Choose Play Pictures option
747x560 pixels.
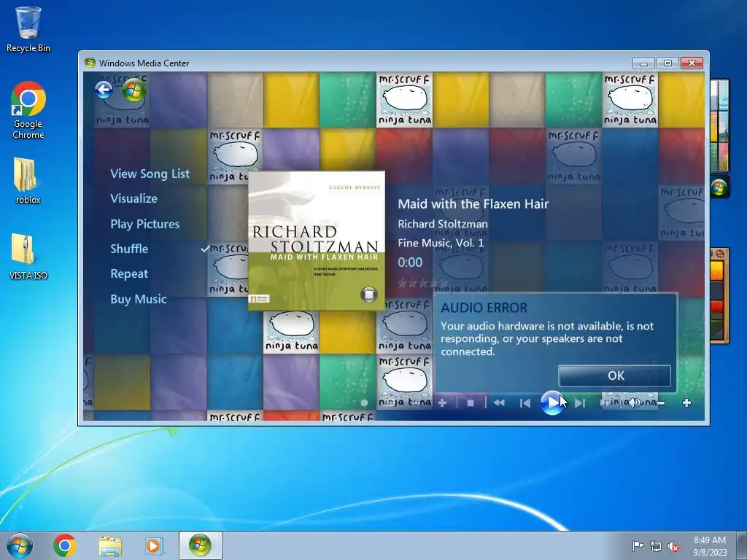[x=145, y=224]
